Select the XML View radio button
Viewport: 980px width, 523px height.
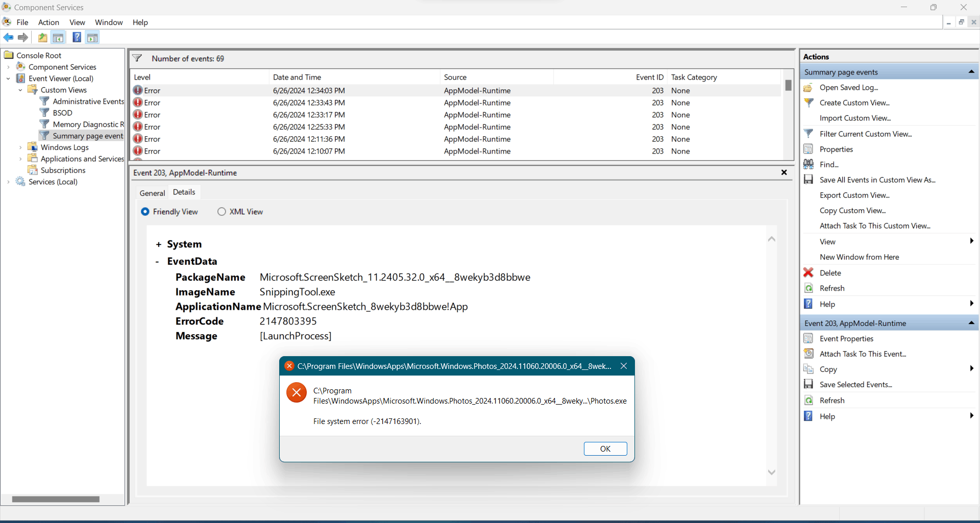click(222, 212)
